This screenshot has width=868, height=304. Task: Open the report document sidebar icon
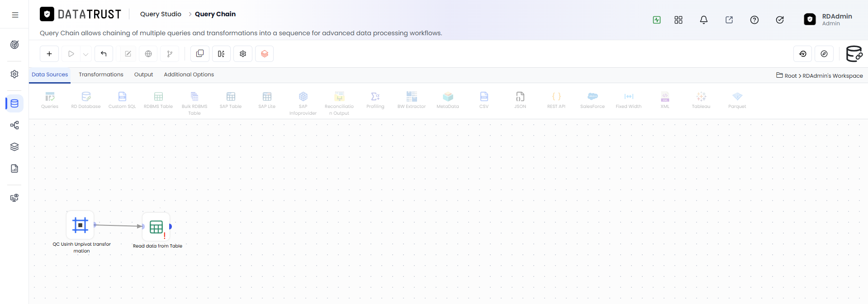click(14, 168)
